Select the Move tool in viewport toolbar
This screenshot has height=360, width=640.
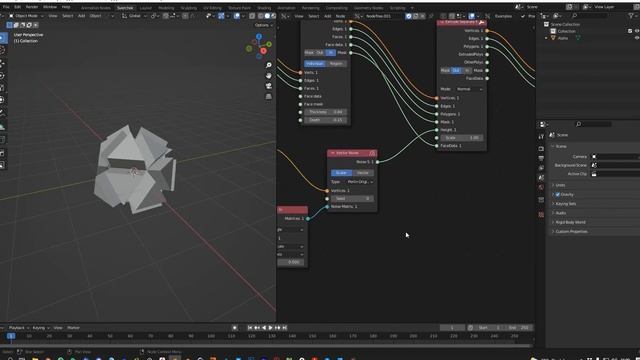(3, 63)
